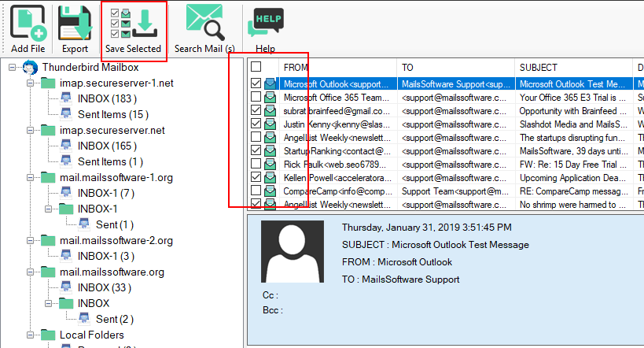Check the Rick Faulk email checkbox
Screen dimensions: 644x348
click(256, 164)
